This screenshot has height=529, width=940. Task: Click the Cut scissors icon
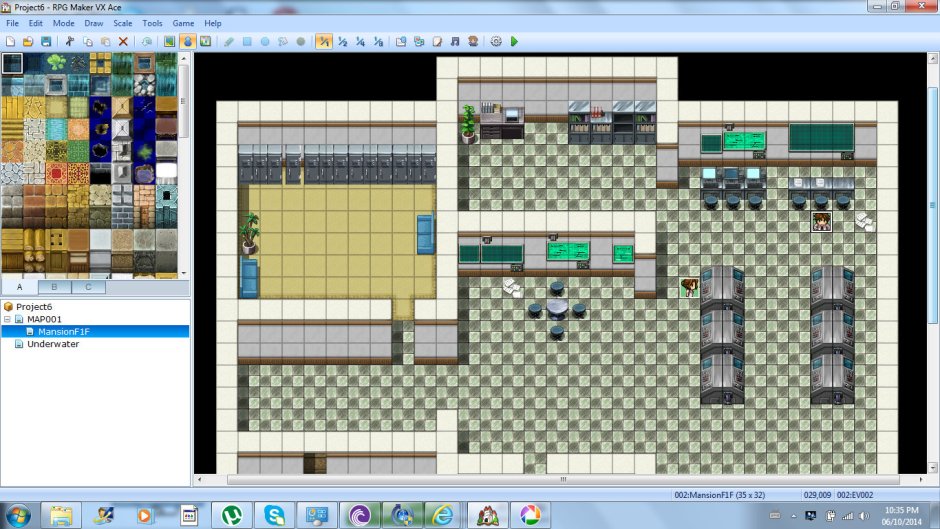[x=70, y=41]
